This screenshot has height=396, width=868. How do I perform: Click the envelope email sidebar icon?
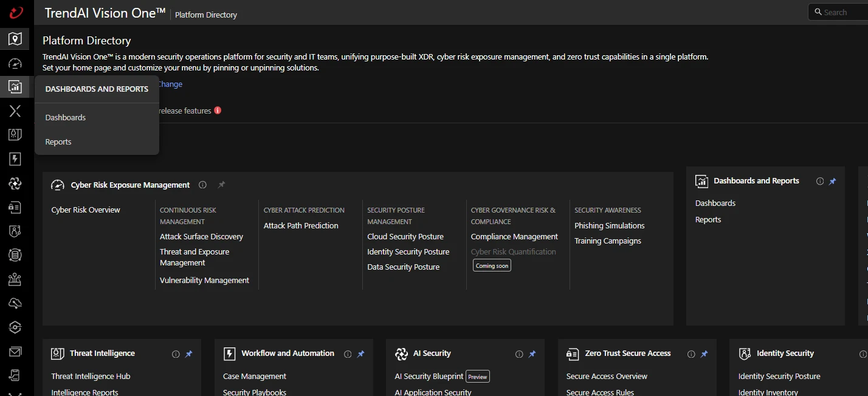click(15, 351)
